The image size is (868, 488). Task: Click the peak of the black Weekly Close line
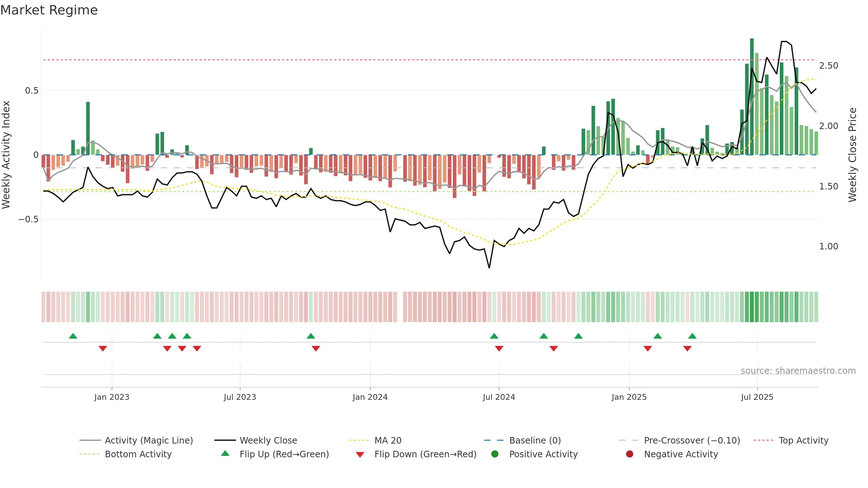click(x=784, y=42)
